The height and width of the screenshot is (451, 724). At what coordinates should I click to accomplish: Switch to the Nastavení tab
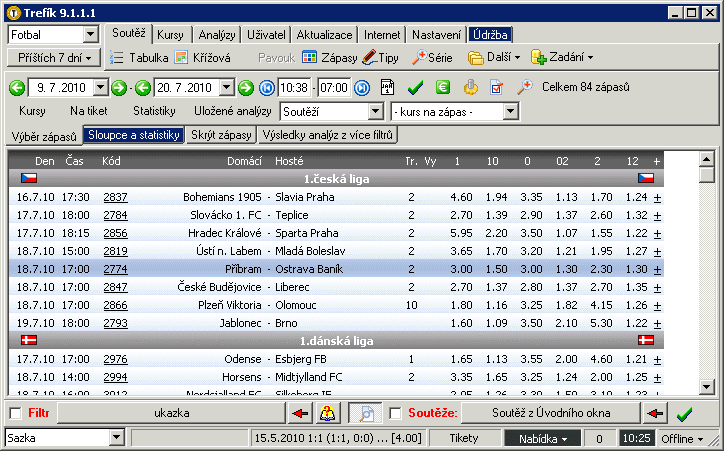click(436, 35)
